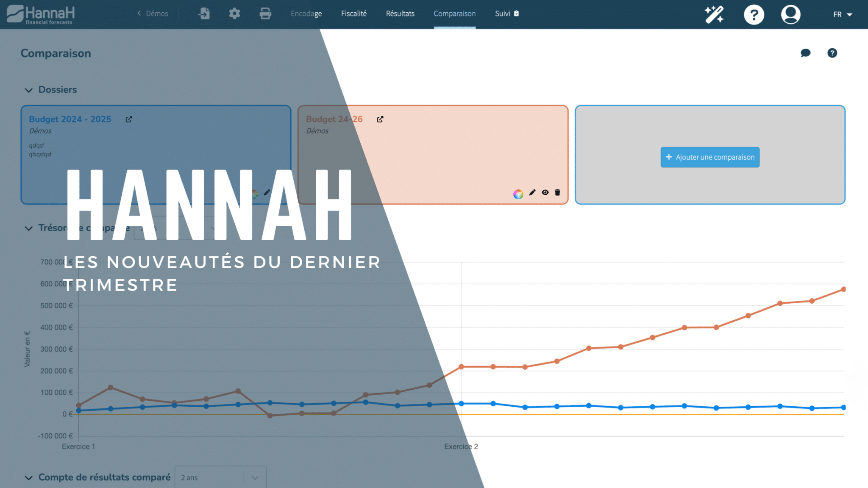Expand the Trésorerie comparée section
The height and width of the screenshot is (488, 868).
tap(29, 228)
